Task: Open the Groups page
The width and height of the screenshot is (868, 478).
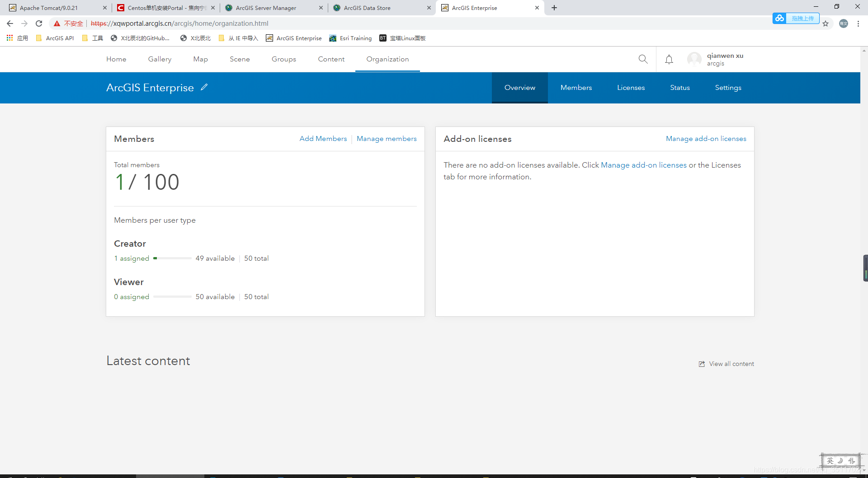Action: [x=284, y=59]
